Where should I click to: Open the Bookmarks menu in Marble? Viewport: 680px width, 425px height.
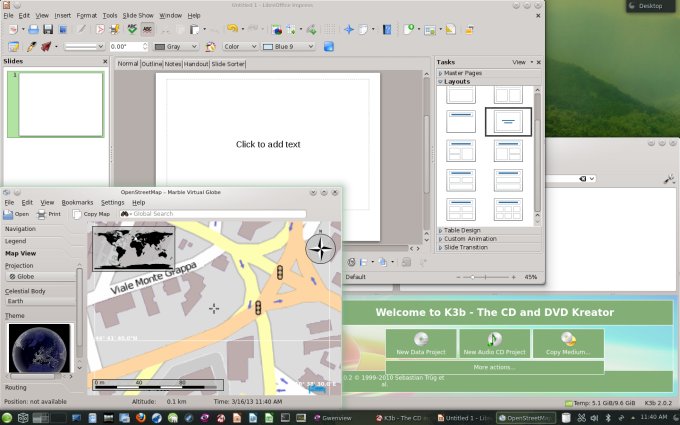(77, 202)
